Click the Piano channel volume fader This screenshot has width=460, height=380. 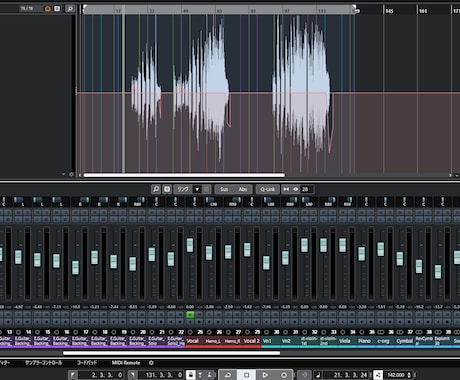coord(361,254)
